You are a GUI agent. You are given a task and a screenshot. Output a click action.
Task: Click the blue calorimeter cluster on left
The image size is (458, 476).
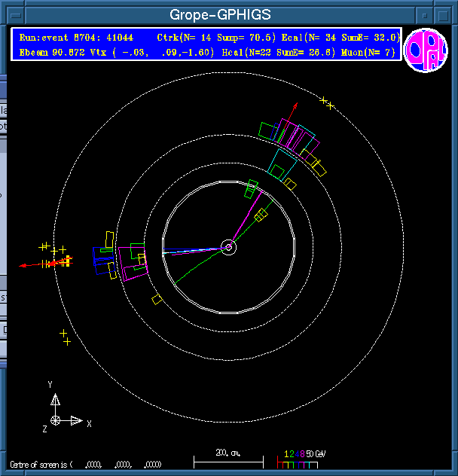click(102, 258)
